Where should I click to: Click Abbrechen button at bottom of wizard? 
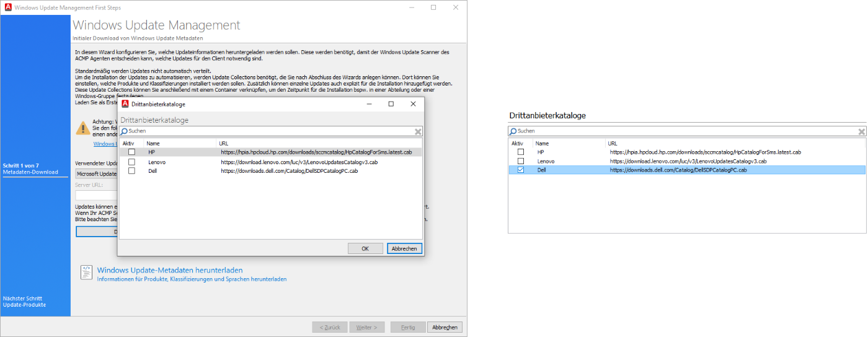(x=445, y=327)
